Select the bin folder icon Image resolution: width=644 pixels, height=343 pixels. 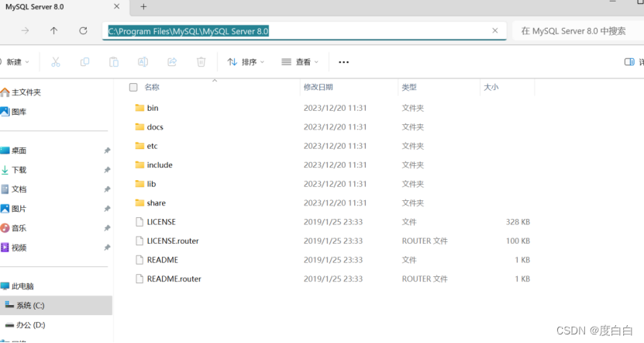tap(139, 108)
